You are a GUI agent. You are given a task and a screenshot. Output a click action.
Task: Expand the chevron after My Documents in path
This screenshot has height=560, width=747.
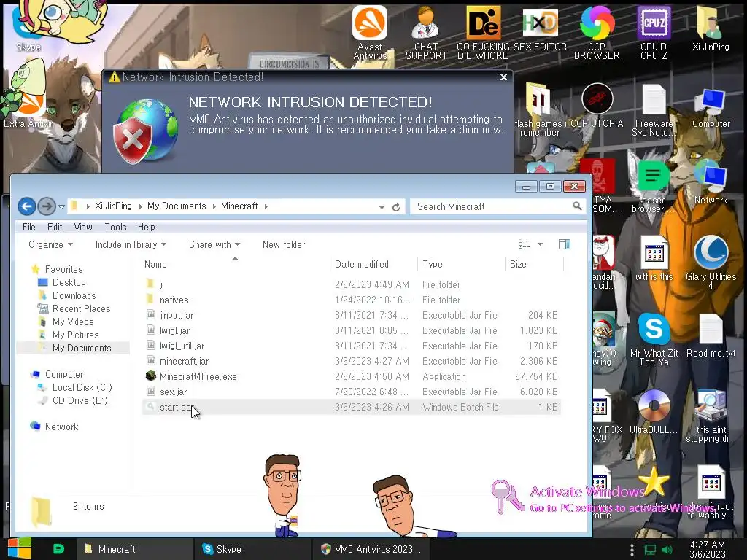point(214,206)
